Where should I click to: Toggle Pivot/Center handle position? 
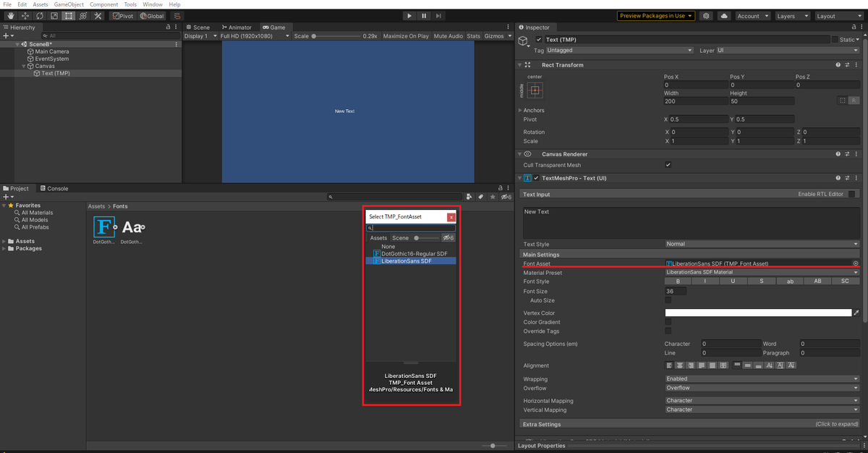point(122,16)
